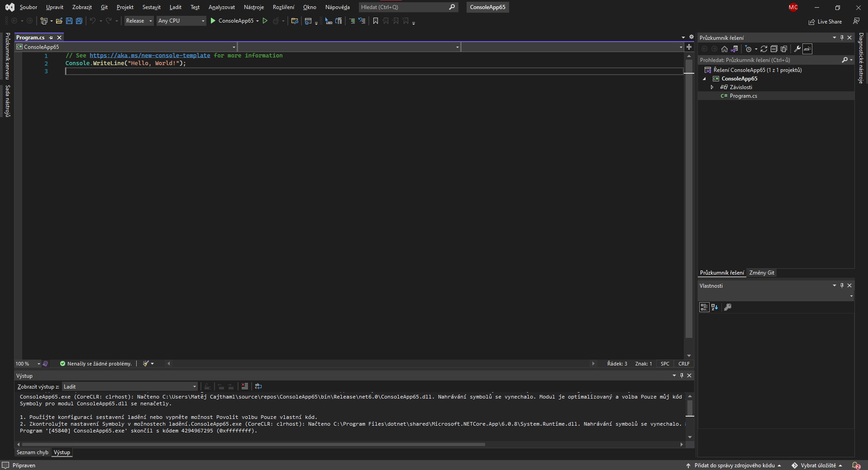Expand the Závislosti tree node

coord(712,87)
